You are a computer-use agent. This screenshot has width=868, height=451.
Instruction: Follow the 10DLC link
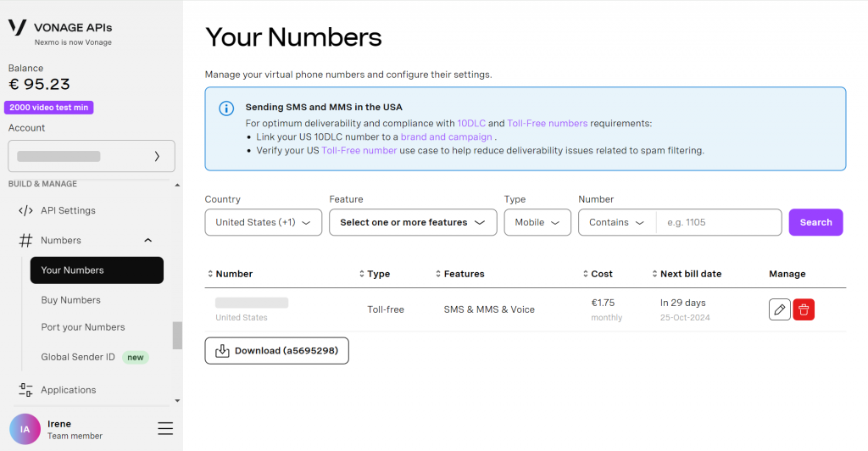pyautogui.click(x=471, y=124)
